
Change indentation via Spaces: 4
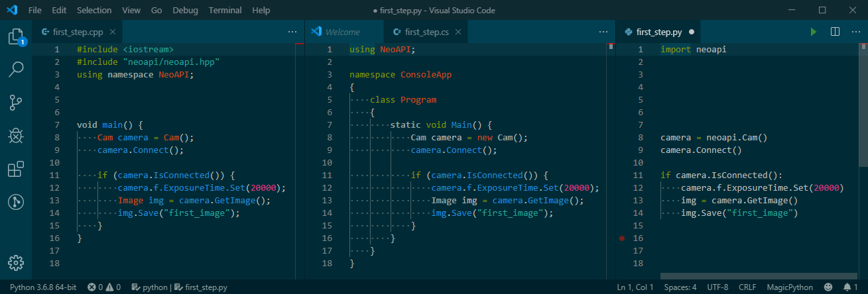[x=680, y=287]
